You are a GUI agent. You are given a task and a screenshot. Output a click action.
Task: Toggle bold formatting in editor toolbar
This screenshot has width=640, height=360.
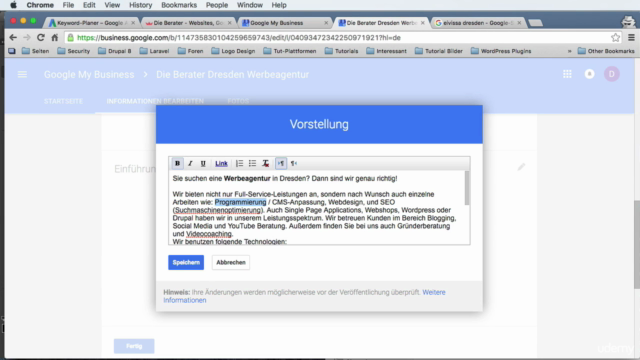click(x=177, y=163)
